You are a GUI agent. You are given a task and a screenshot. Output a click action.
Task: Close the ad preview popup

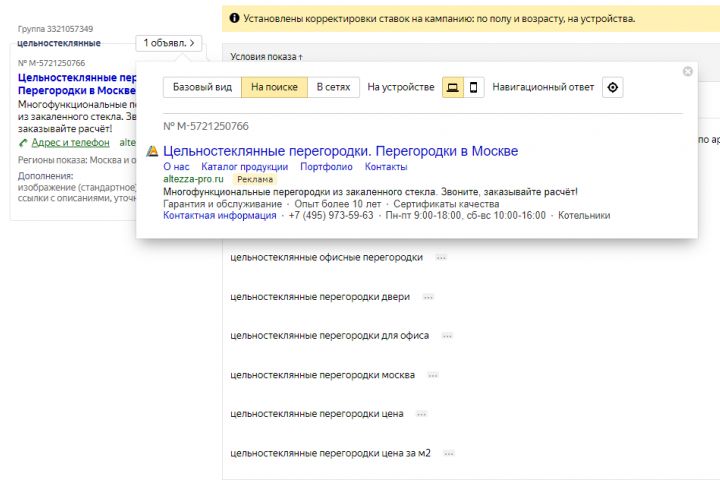(x=687, y=71)
